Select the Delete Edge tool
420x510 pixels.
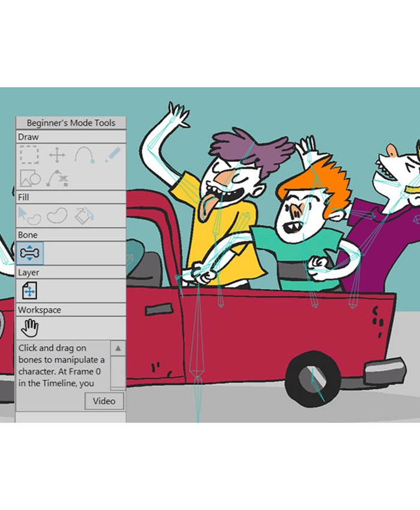coord(57,178)
